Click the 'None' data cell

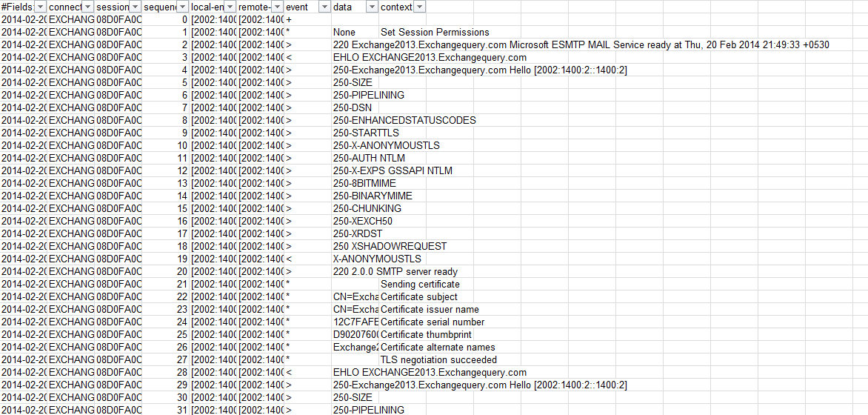coord(344,32)
